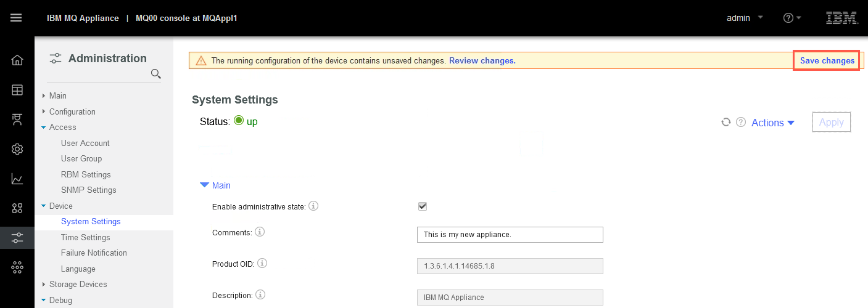This screenshot has width=868, height=308.
Task: Open the chart monitoring icon in sidebar
Action: [17, 179]
